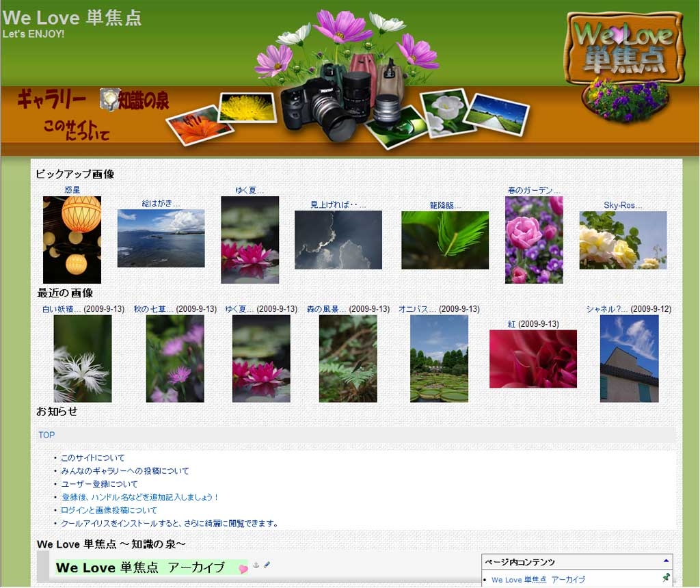Open the 森の風景 recent image link
Viewport: 700px width, 588px height.
[x=327, y=309]
